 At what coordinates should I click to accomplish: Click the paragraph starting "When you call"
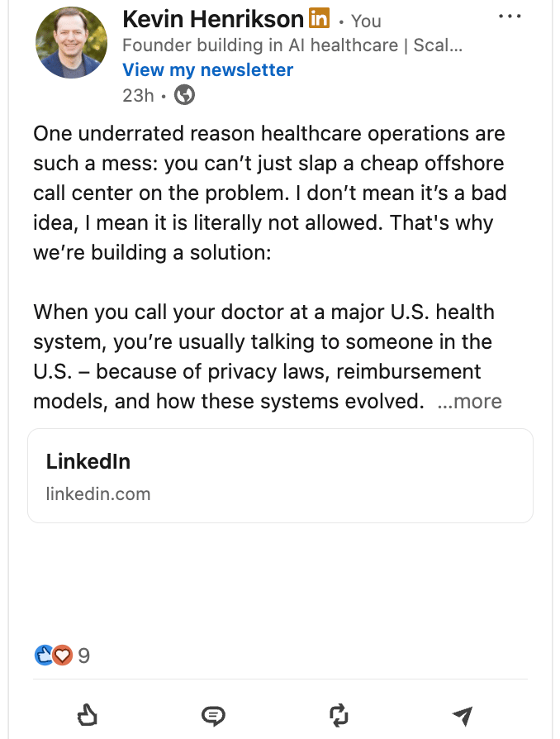click(x=264, y=357)
